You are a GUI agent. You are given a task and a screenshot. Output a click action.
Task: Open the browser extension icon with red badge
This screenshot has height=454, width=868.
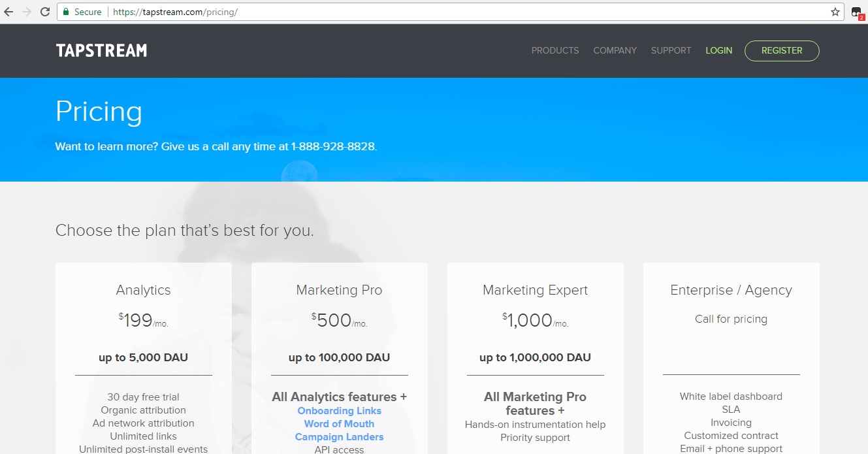[857, 12]
